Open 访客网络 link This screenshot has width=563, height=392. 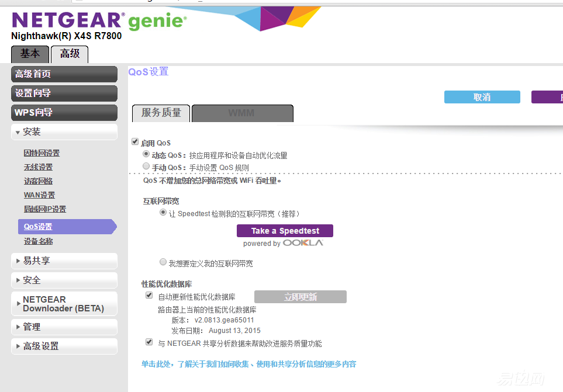coord(38,181)
